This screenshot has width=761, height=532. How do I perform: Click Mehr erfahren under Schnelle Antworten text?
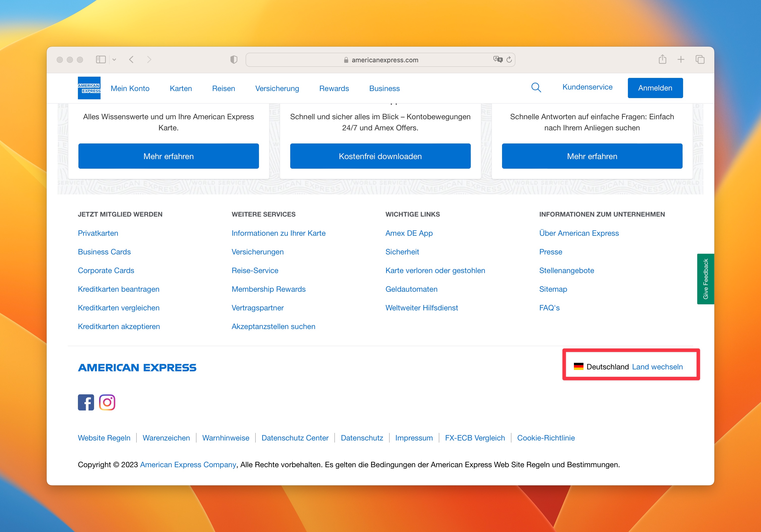[x=592, y=156]
